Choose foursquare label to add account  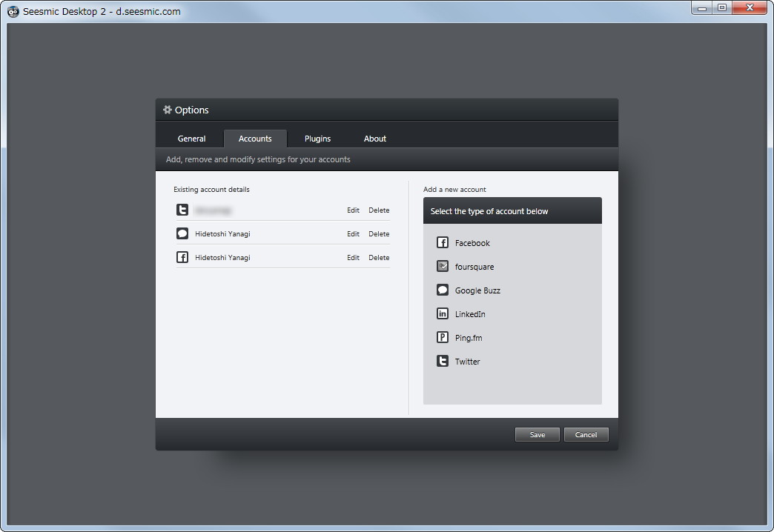[x=474, y=267]
